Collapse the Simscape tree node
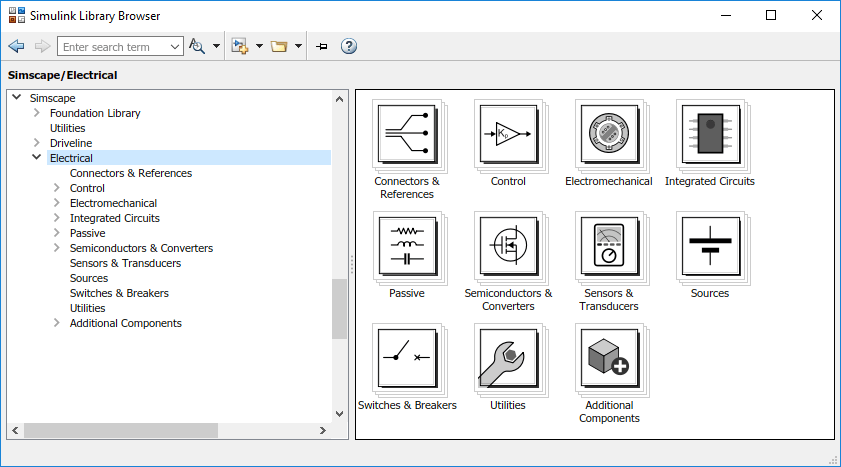This screenshot has width=841, height=467. click(x=17, y=98)
